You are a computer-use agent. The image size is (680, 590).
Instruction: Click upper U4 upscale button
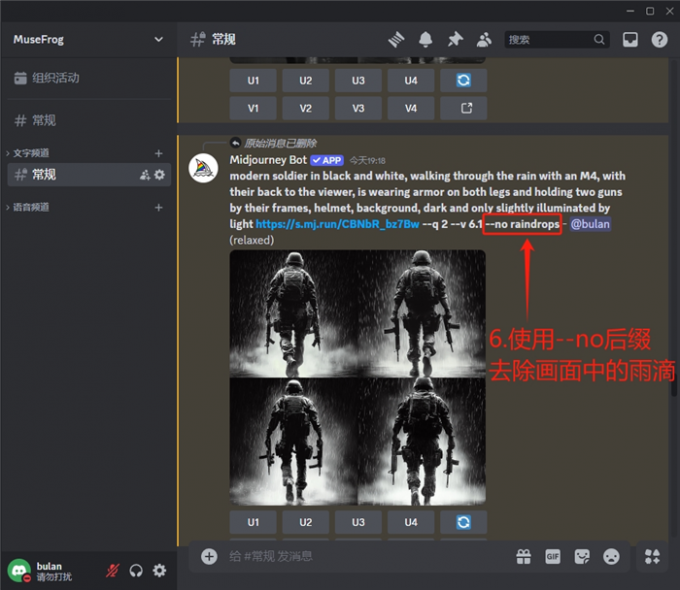coord(411,80)
